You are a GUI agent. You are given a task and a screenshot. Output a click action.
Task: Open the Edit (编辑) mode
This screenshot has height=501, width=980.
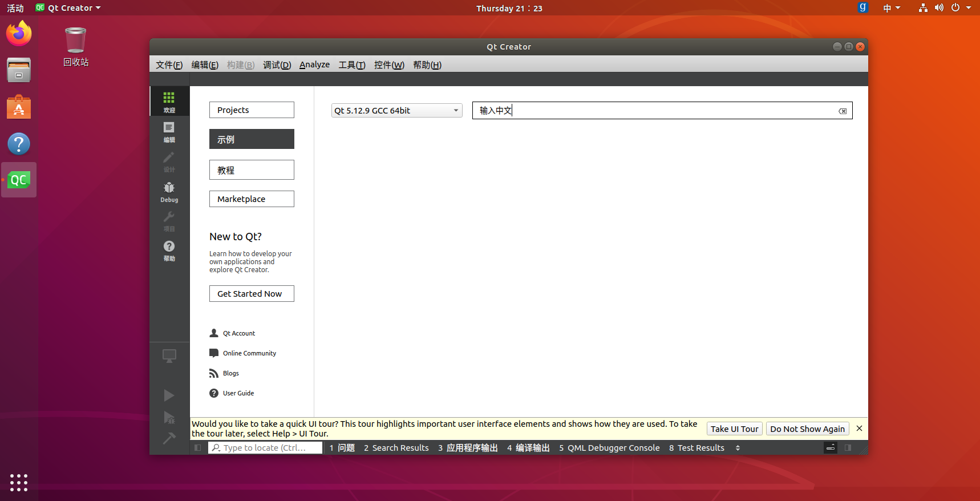tap(169, 131)
